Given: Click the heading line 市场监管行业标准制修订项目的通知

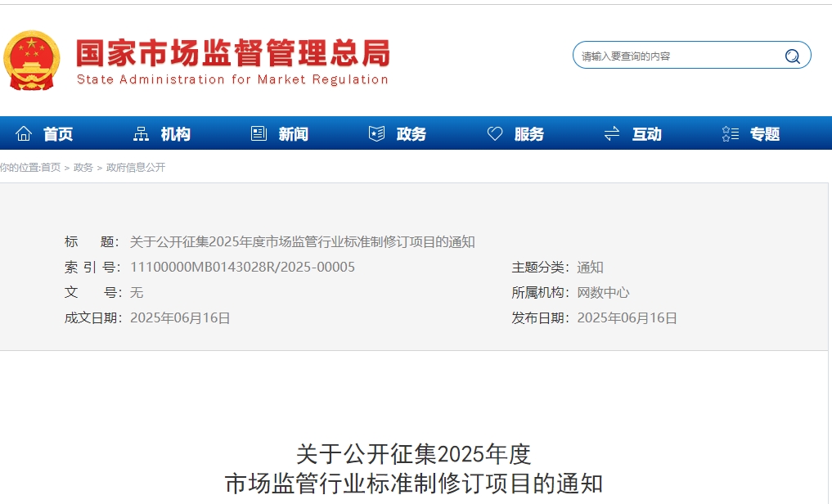Looking at the screenshot, I should click(413, 484).
